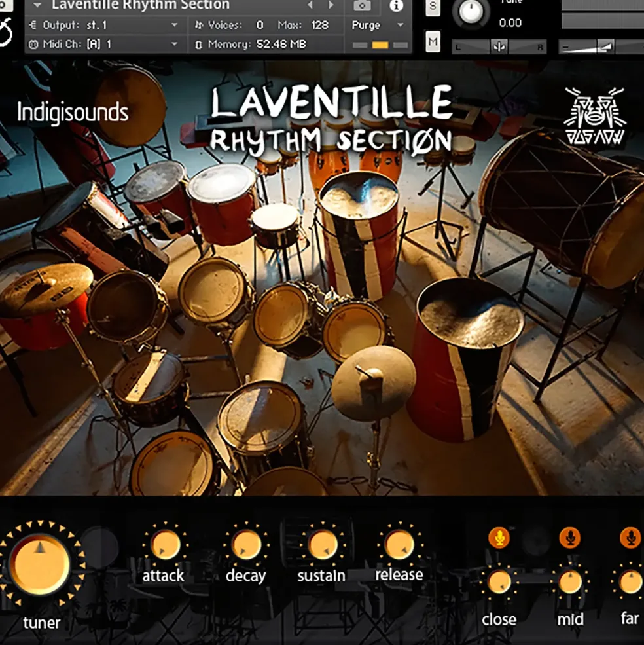644x645 pixels.
Task: Adjust the Tune knob
Action: [x=471, y=12]
